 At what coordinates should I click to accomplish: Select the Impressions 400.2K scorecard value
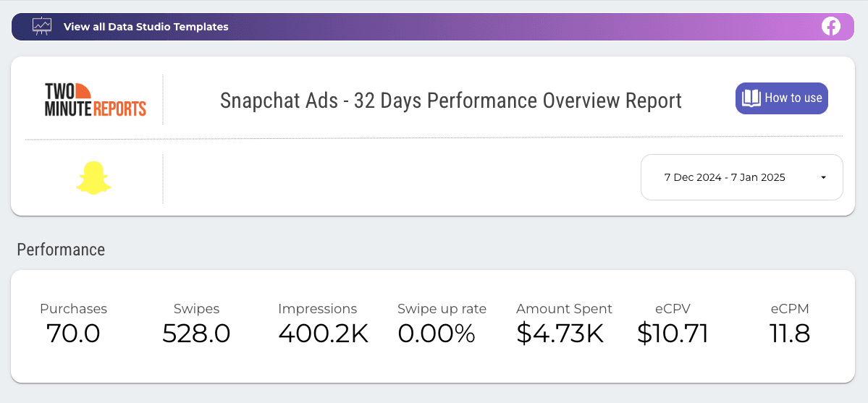[x=323, y=334]
